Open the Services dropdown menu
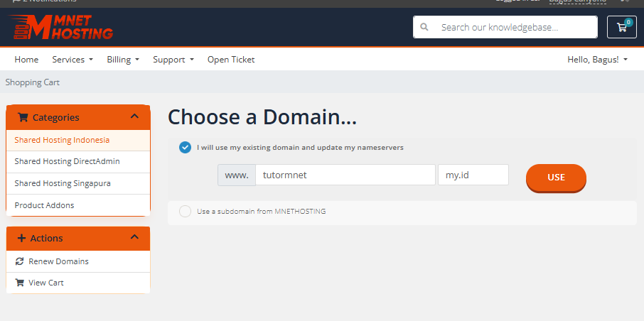The width and height of the screenshot is (644, 321). pos(73,60)
